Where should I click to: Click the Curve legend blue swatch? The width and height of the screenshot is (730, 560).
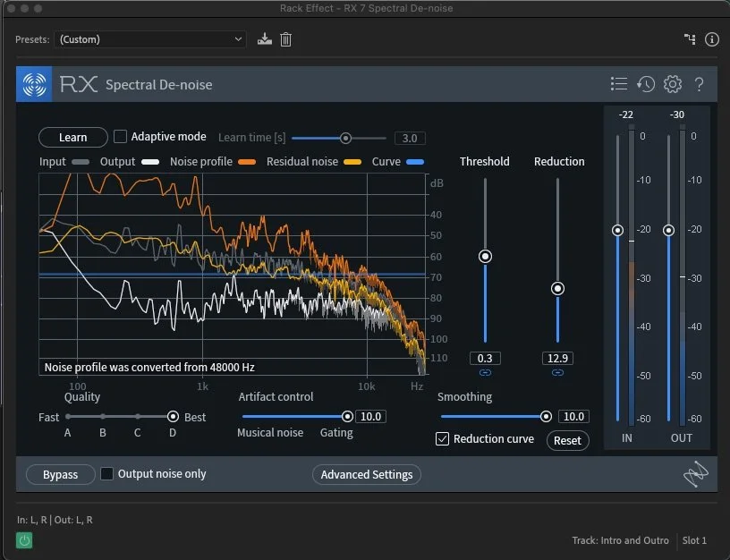pos(415,162)
